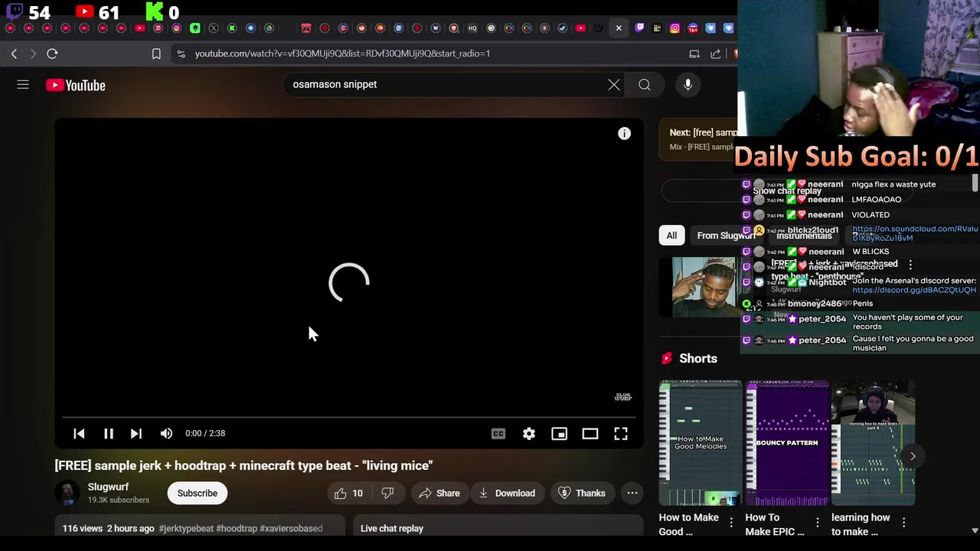Open the YouTube hamburger guide menu

23,85
